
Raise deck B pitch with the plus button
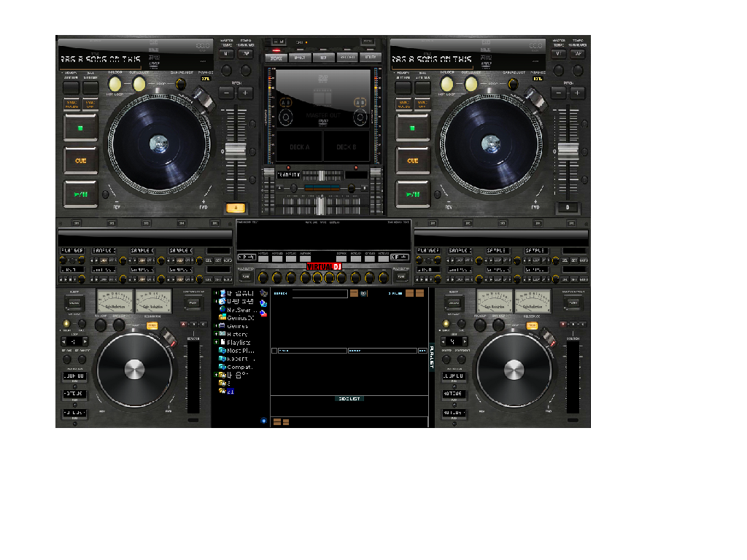click(x=578, y=93)
